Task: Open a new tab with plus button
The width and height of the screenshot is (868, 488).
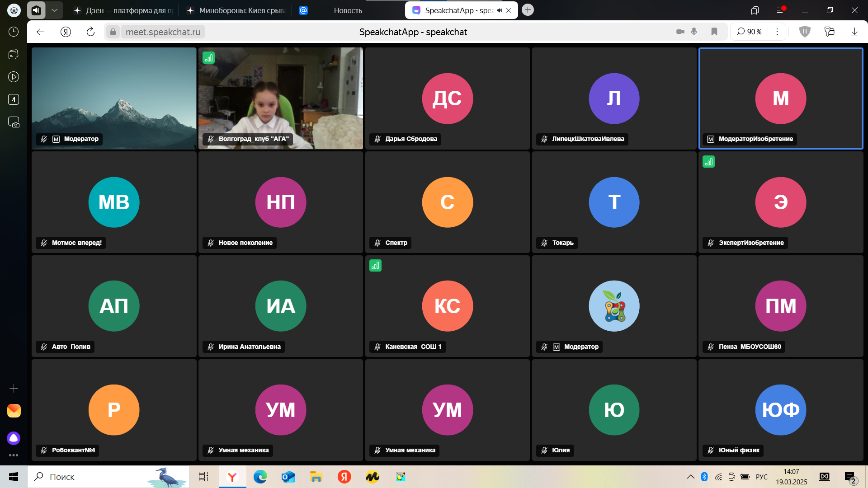Action: pos(528,10)
